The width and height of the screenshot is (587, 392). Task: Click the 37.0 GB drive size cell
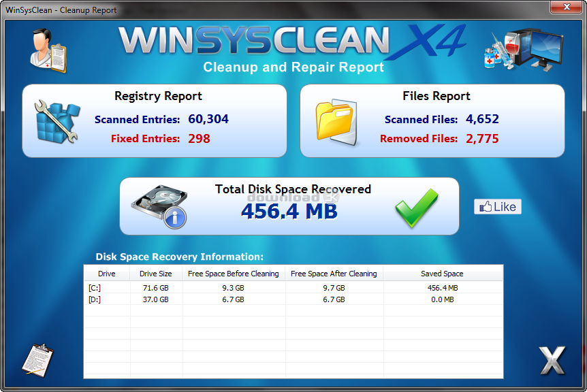tap(156, 299)
